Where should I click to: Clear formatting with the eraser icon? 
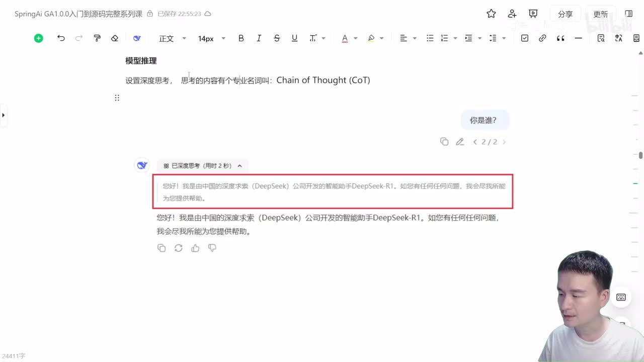(x=115, y=38)
